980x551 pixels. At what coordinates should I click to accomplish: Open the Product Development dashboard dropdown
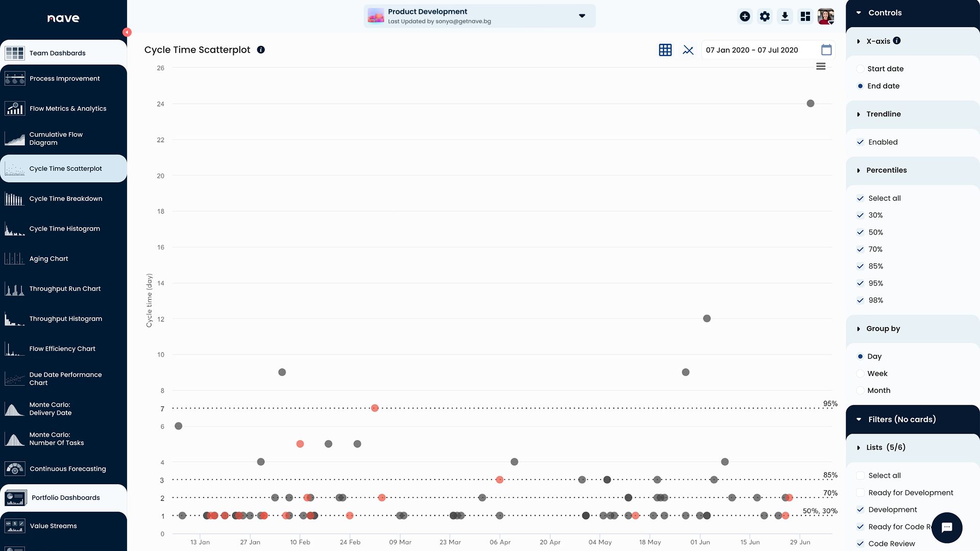582,16
